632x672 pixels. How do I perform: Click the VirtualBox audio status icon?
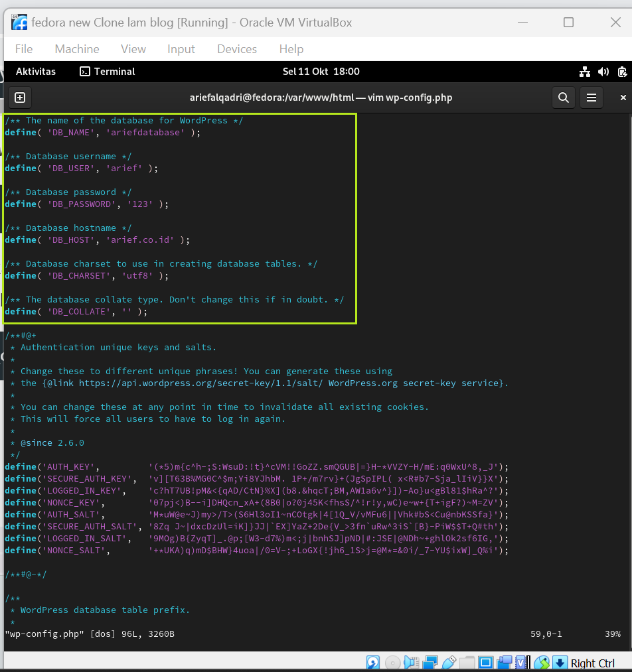412,663
